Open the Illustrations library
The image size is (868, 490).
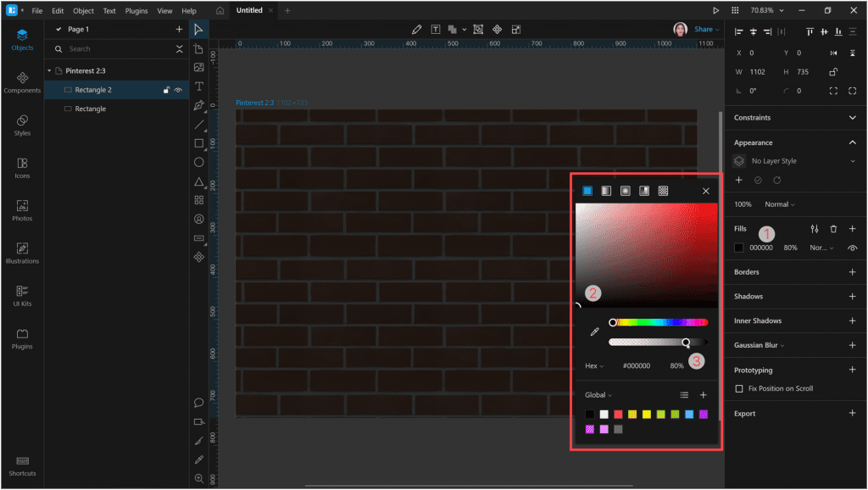coord(22,253)
